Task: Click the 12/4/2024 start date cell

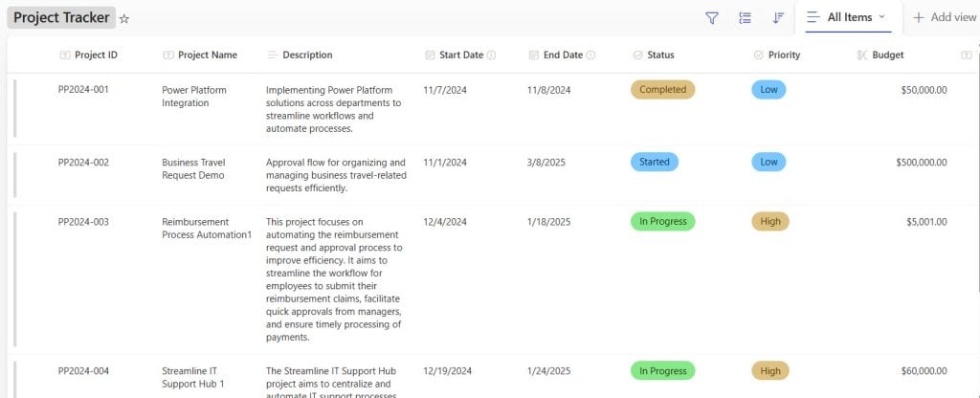Action: tap(445, 222)
